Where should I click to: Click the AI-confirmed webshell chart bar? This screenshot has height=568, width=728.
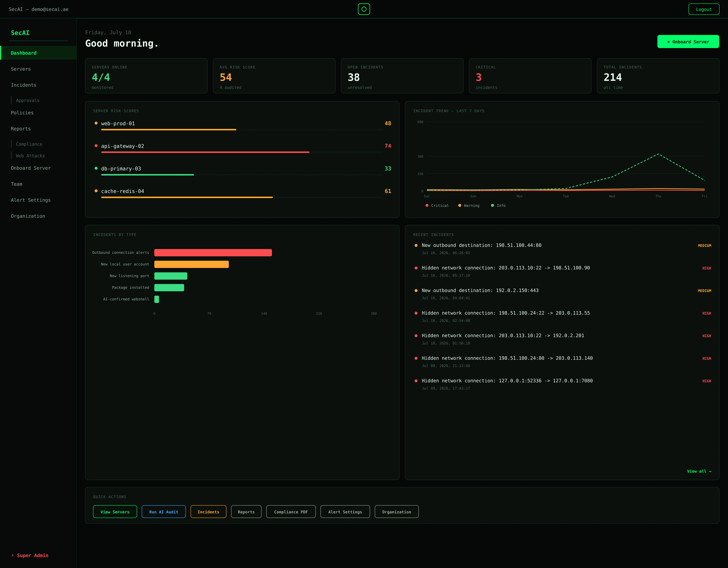coord(157,299)
